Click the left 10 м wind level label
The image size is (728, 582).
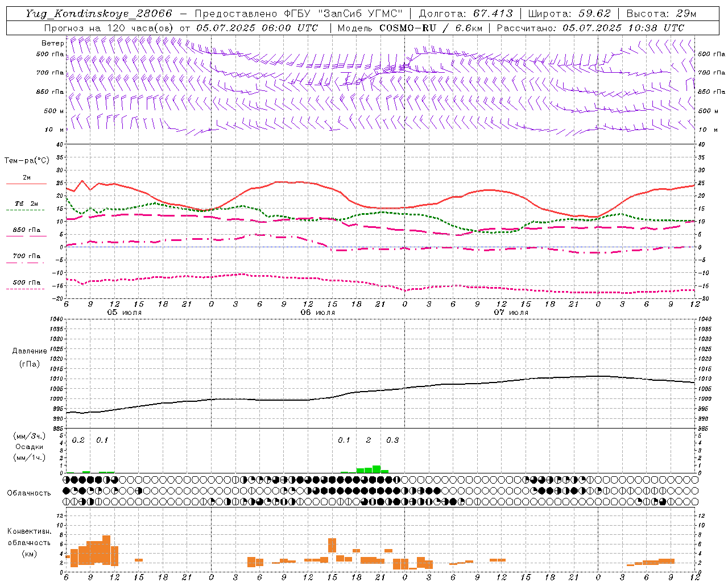(x=54, y=130)
